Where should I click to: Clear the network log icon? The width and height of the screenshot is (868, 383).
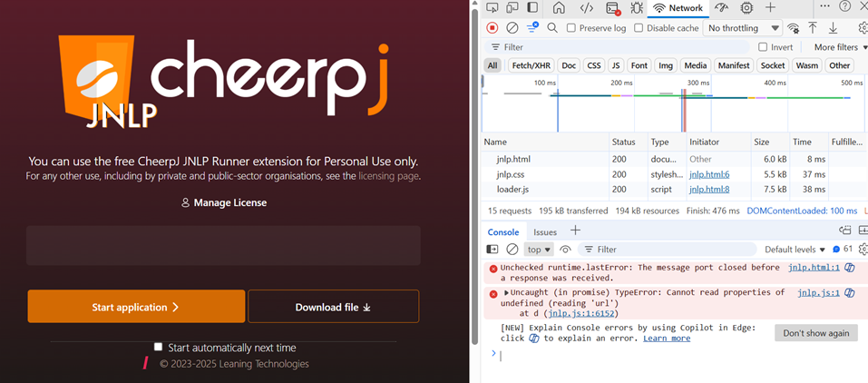click(512, 28)
